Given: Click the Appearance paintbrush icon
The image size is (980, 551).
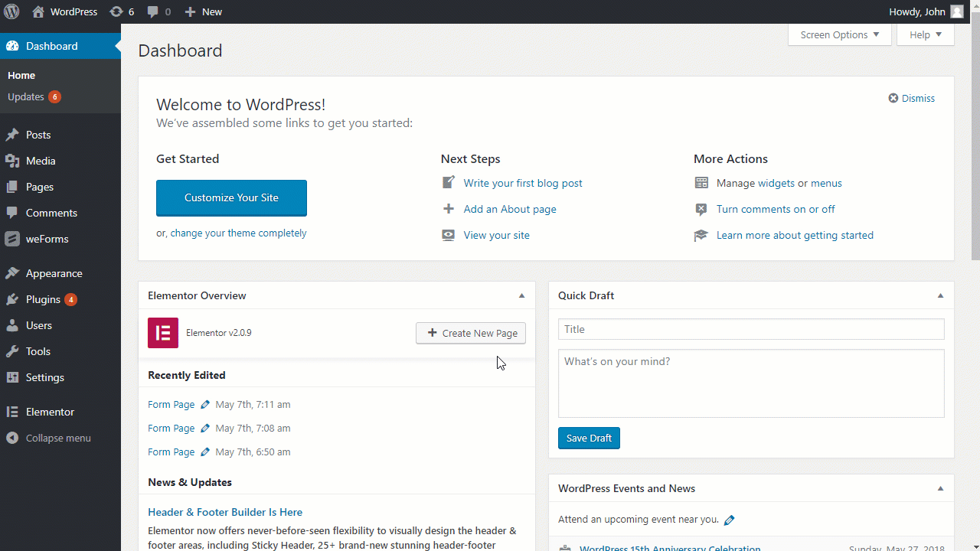Looking at the screenshot, I should click(x=12, y=273).
